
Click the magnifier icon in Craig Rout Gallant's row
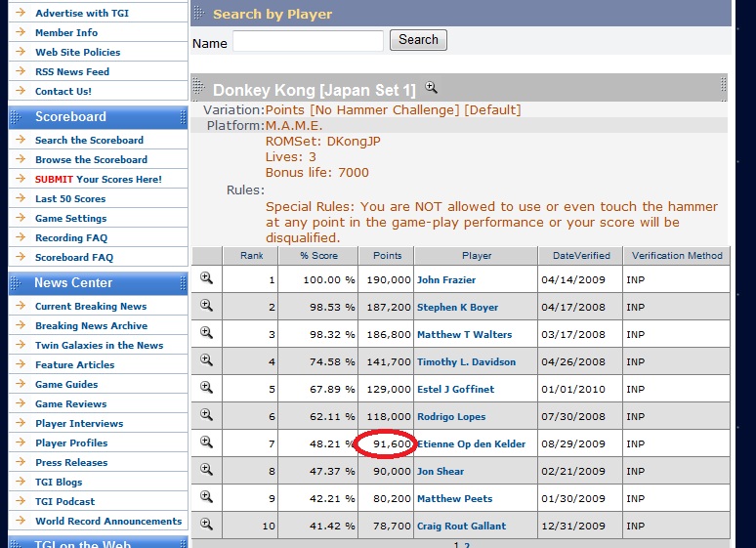tap(206, 524)
